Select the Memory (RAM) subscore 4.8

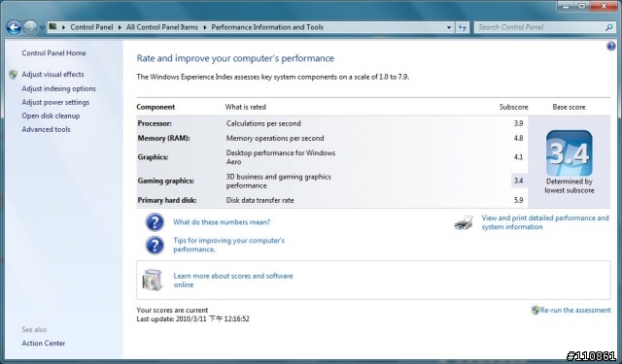click(x=518, y=138)
